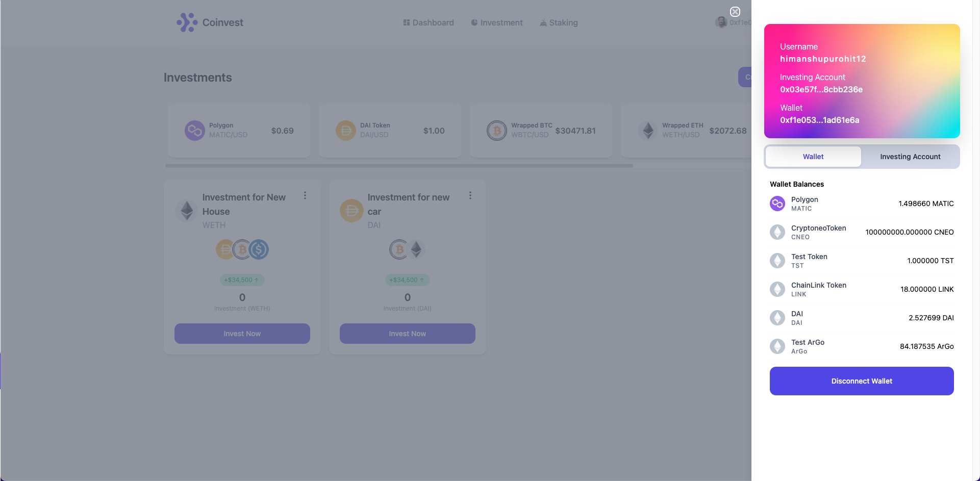
Task: Open the Investment menu in the navigation bar
Action: pos(496,22)
